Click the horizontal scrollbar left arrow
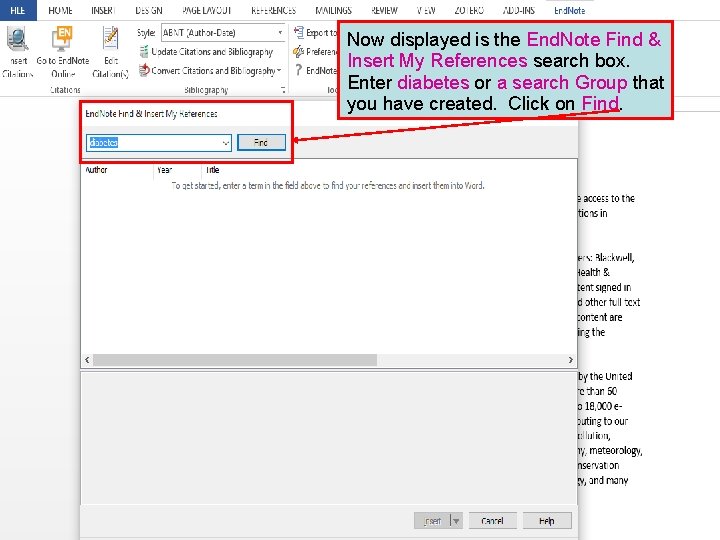720x540 pixels. 87,360
